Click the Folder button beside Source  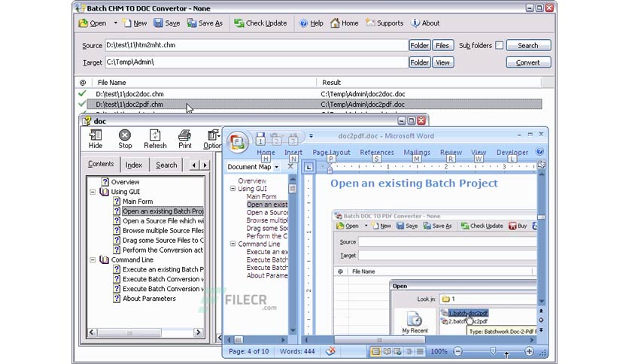pos(420,45)
